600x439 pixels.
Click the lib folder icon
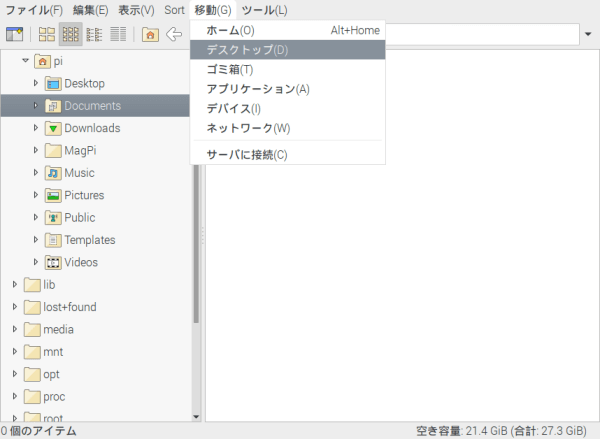pyautogui.click(x=32, y=285)
